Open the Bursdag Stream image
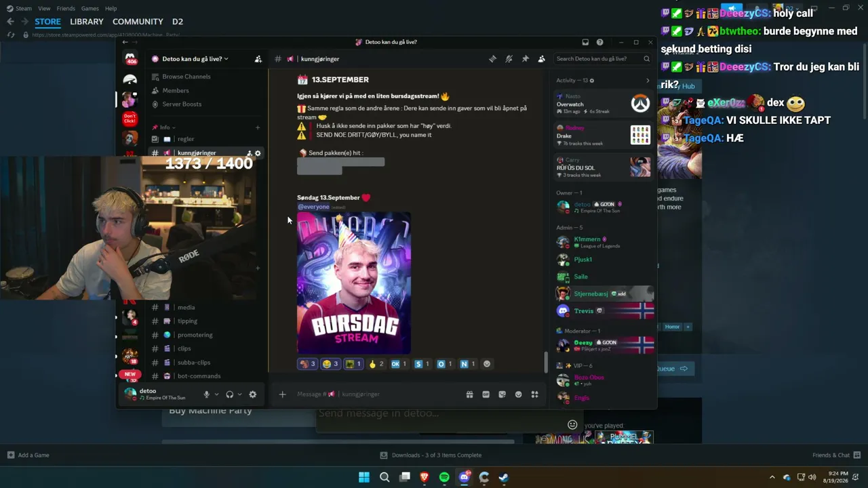Viewport: 868px width, 488px height. [x=354, y=283]
